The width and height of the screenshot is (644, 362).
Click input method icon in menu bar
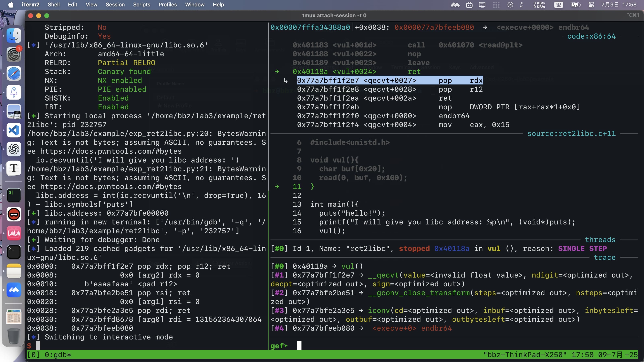558,5
